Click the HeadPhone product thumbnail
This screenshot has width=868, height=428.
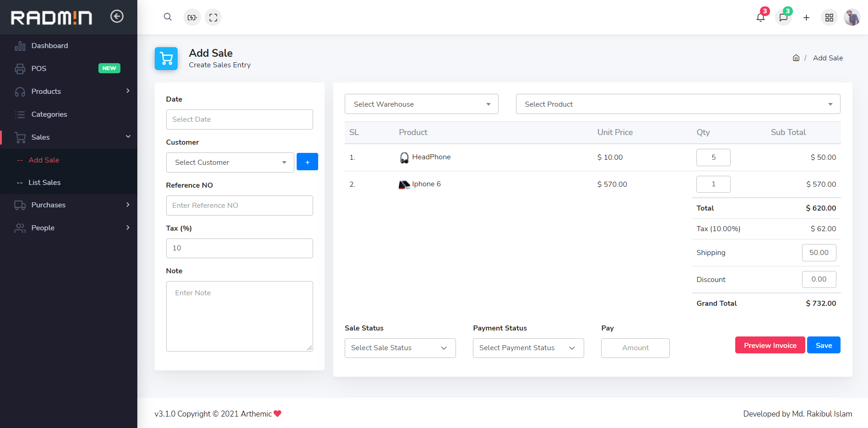point(404,157)
